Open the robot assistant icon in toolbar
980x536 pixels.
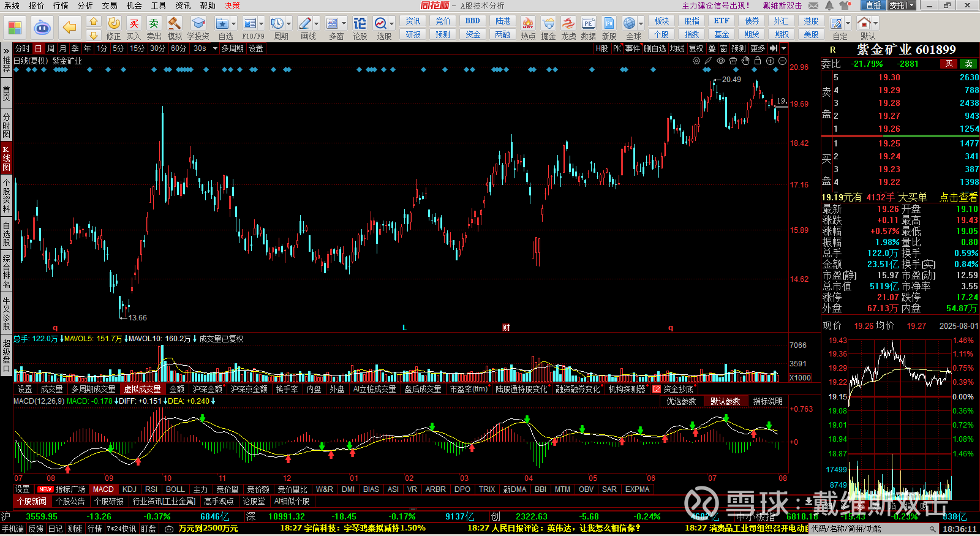42,28
